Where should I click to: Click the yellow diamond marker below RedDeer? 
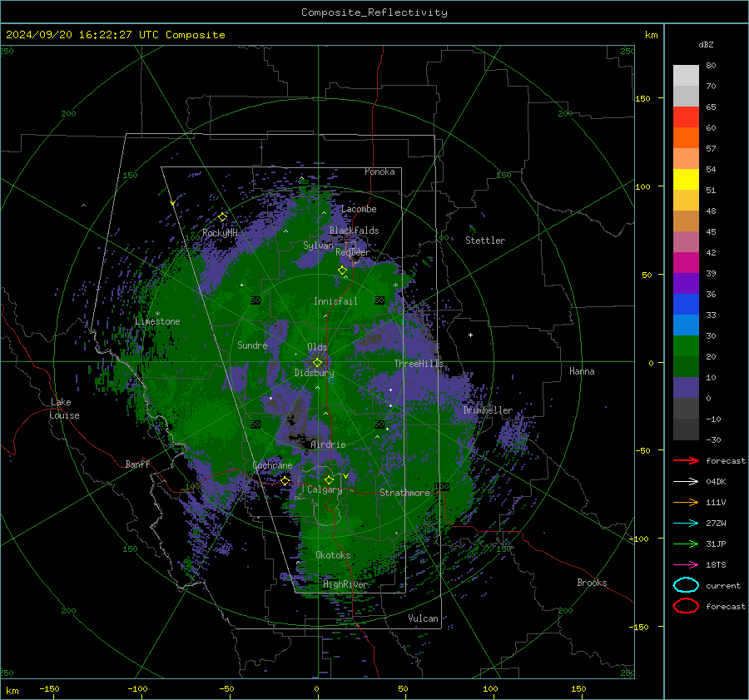pyautogui.click(x=343, y=271)
